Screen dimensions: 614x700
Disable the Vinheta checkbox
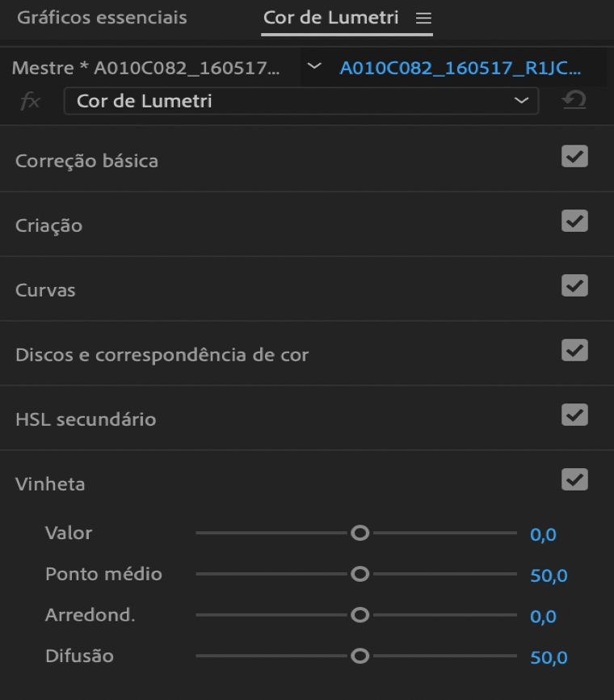[574, 479]
